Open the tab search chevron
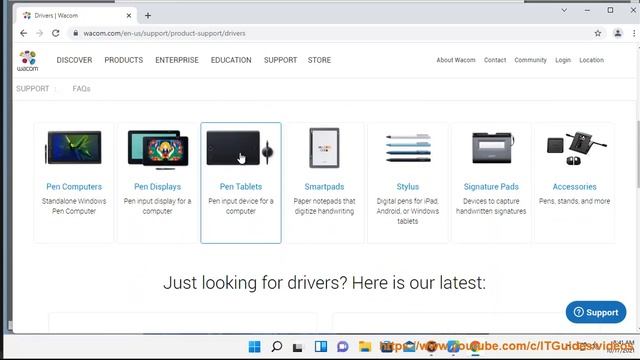Screen dimensions: 640x360 [x=564, y=10]
